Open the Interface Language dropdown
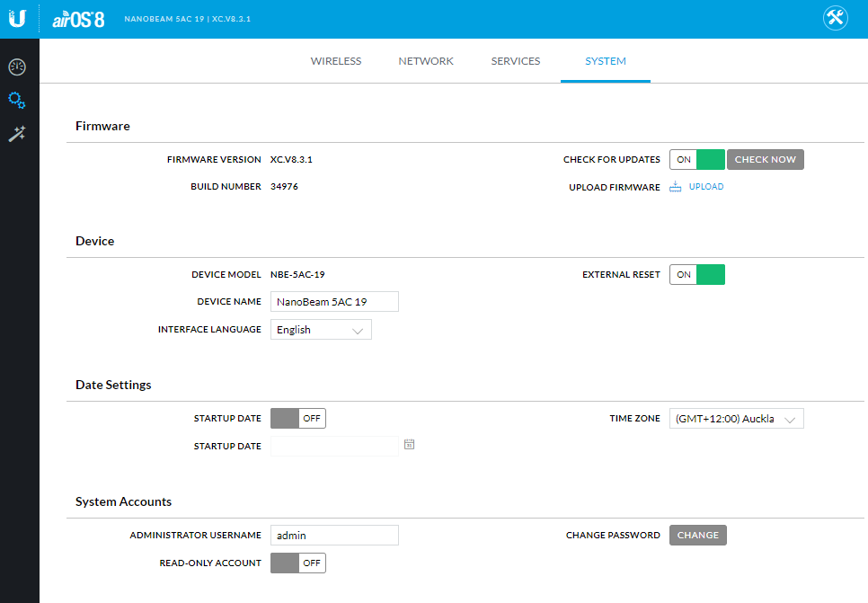This screenshot has height=603, width=868. 321,329
